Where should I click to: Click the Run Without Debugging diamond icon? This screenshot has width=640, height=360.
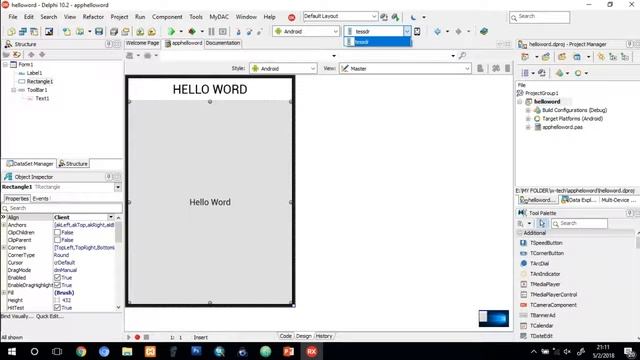pyautogui.click(x=192, y=31)
